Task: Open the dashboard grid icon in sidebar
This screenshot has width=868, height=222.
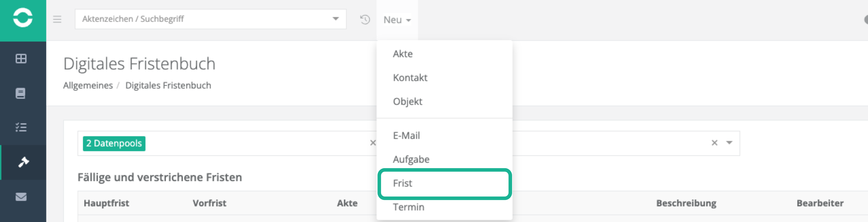Action: point(21,59)
